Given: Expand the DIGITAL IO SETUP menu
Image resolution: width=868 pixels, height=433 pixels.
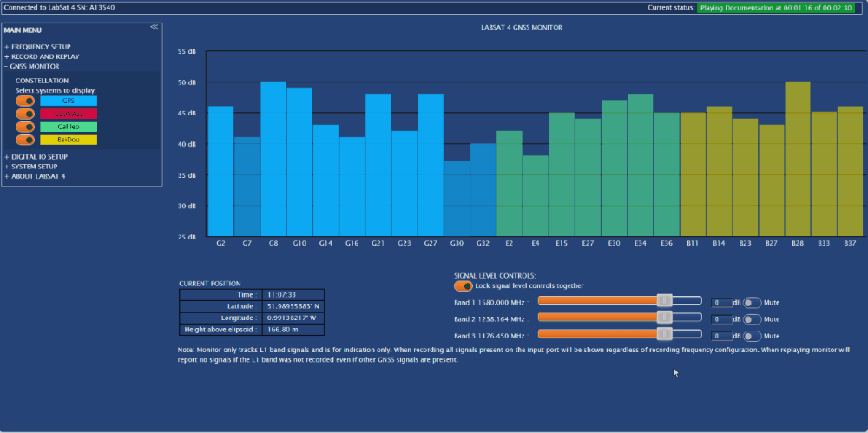Looking at the screenshot, I should (x=36, y=157).
